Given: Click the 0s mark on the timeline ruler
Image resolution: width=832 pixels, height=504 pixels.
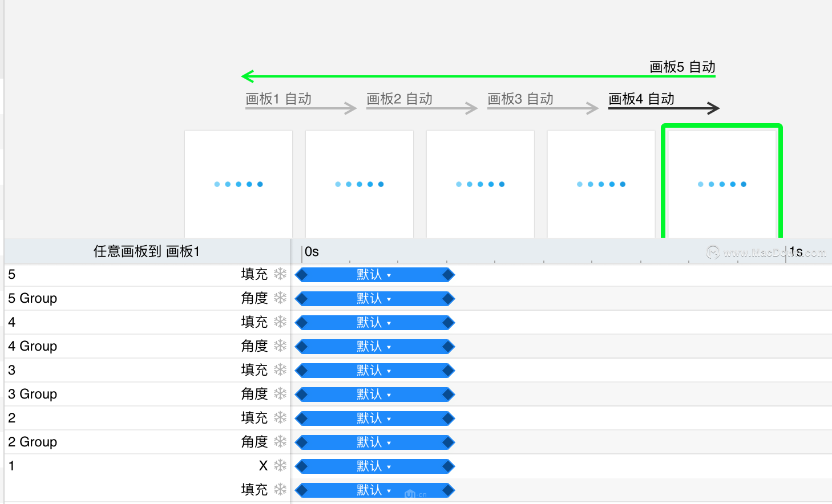Looking at the screenshot, I should pos(312,251).
